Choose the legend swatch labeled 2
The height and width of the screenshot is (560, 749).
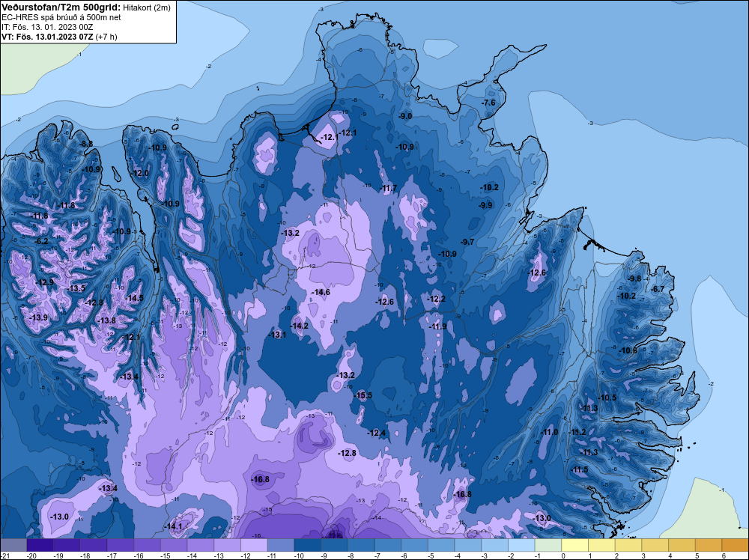[x=628, y=545]
